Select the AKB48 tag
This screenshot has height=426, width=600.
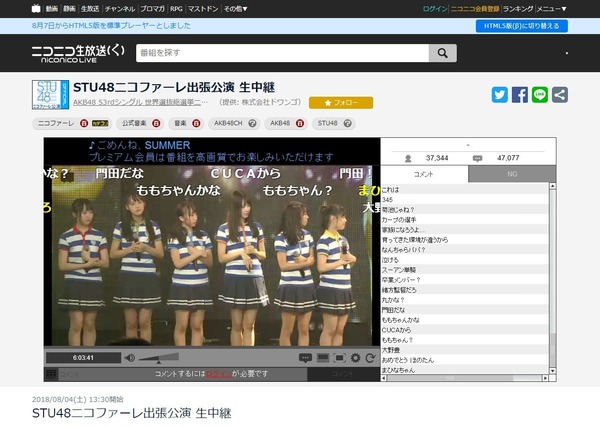280,123
